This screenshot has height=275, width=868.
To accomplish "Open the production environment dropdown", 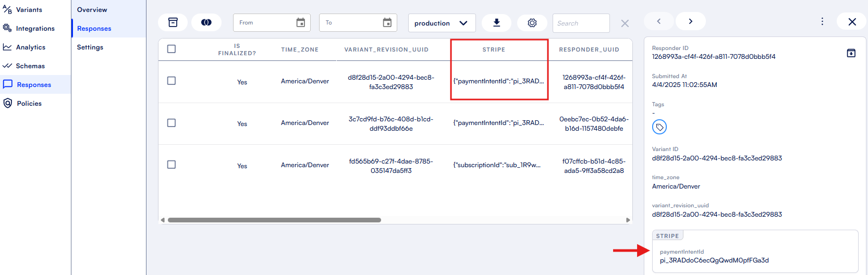I will (x=442, y=23).
